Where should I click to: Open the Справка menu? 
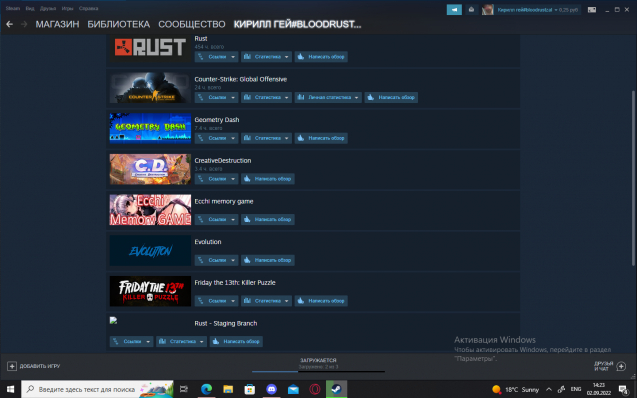[88, 9]
